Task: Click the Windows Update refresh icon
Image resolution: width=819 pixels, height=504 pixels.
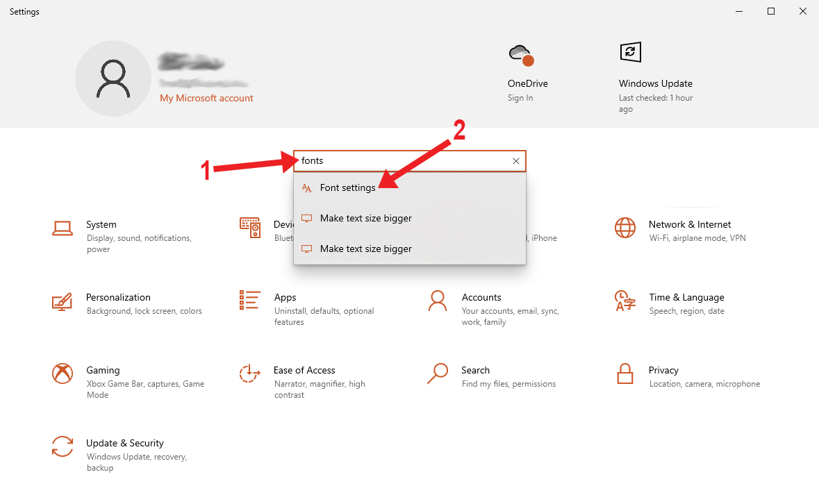Action: tap(631, 52)
